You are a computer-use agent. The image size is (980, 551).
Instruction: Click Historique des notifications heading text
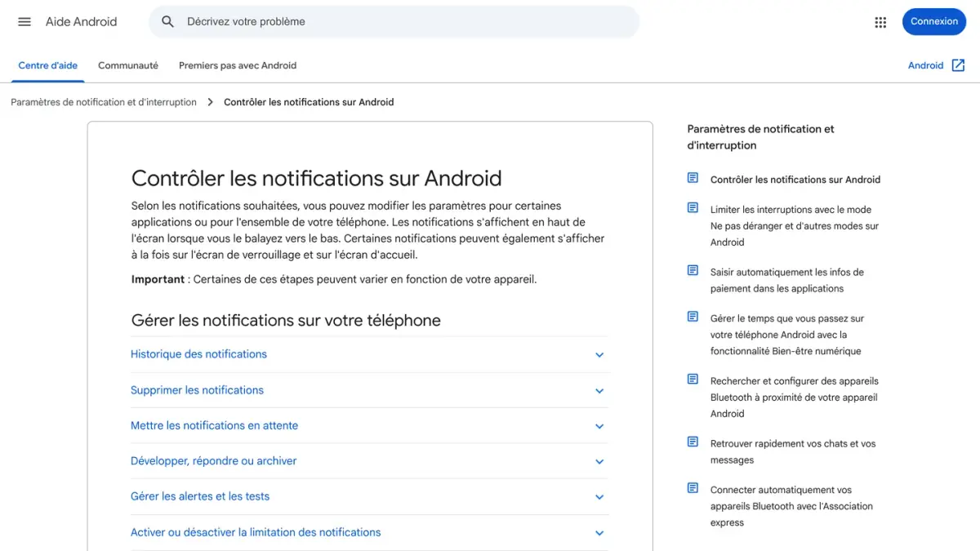pyautogui.click(x=198, y=354)
